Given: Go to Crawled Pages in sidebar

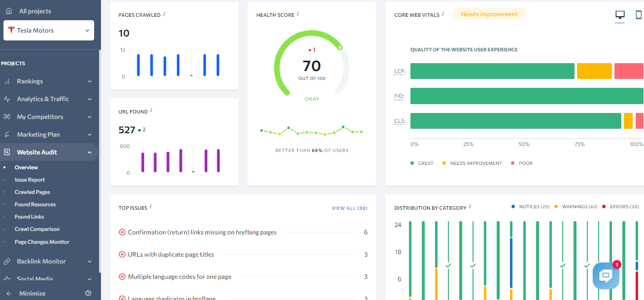Looking at the screenshot, I should tap(33, 192).
